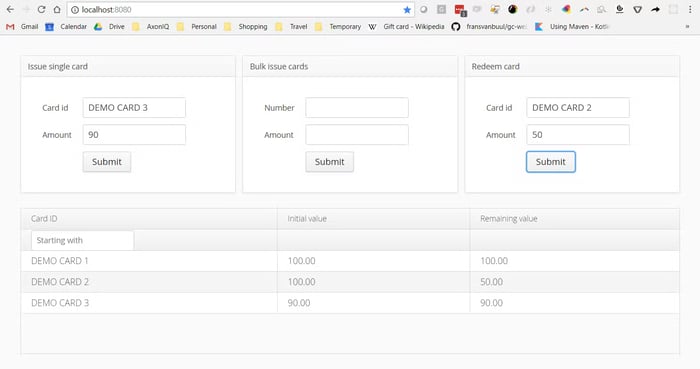Focus Card id field in Redeem card
This screenshot has height=369, width=700.
click(578, 108)
